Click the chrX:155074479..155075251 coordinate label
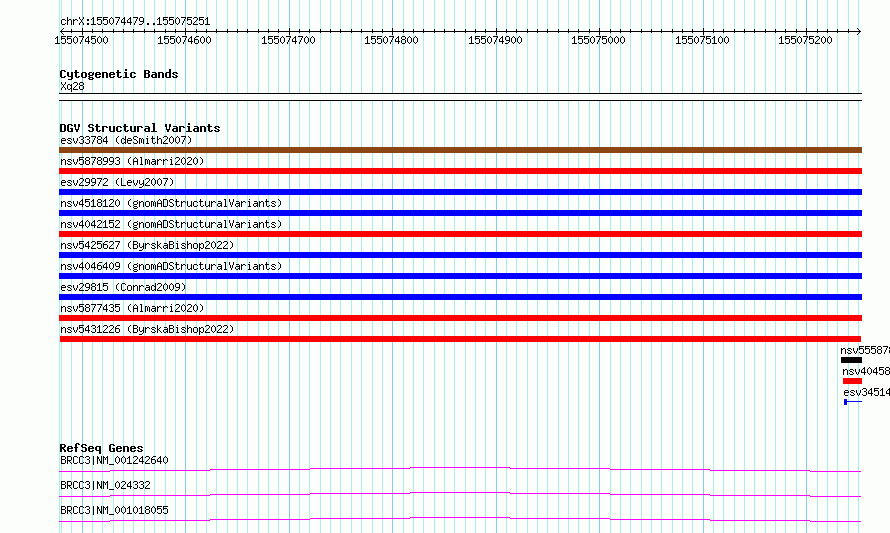Viewport: 890px width, 533px height. click(x=135, y=22)
